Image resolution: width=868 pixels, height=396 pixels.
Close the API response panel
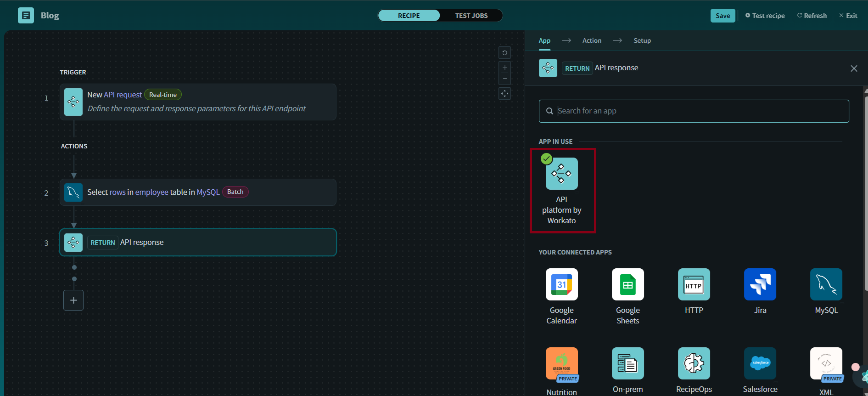tap(854, 68)
